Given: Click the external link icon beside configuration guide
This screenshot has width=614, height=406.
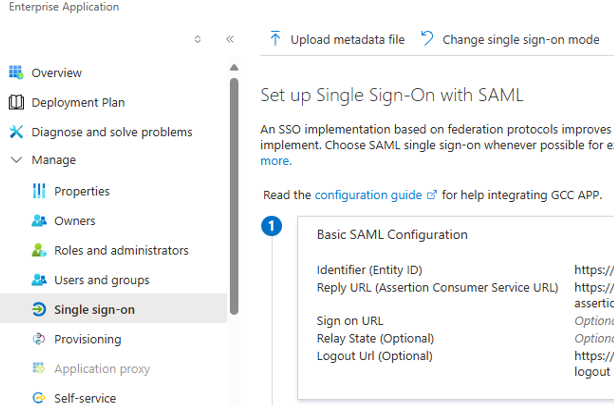Looking at the screenshot, I should [432, 195].
